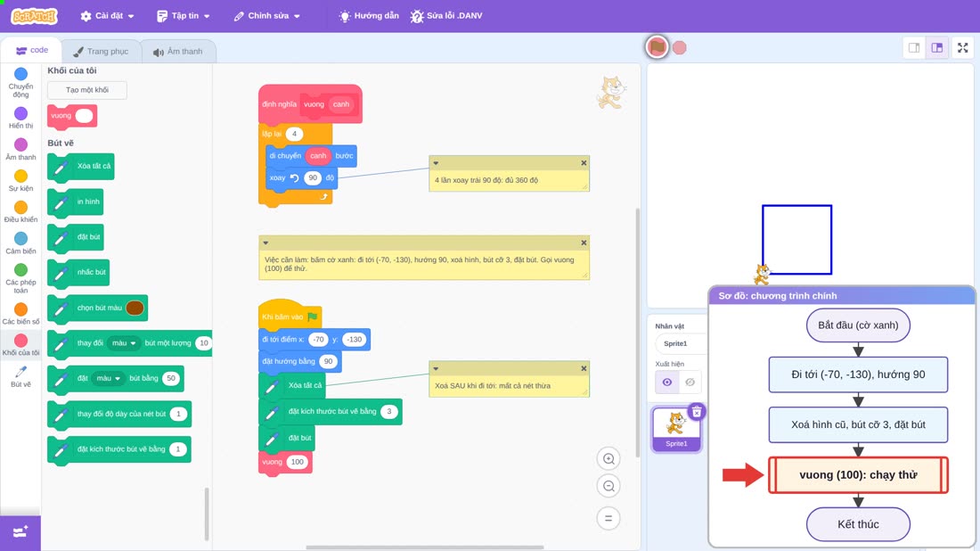
Task: Collapse the '4 lần xoay trái' comment
Action: point(437,163)
